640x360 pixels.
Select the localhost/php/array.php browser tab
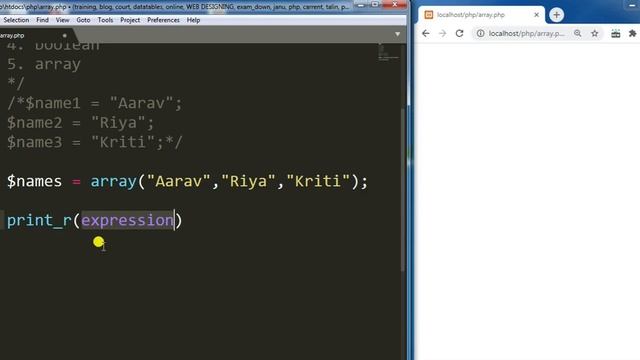pyautogui.click(x=481, y=15)
